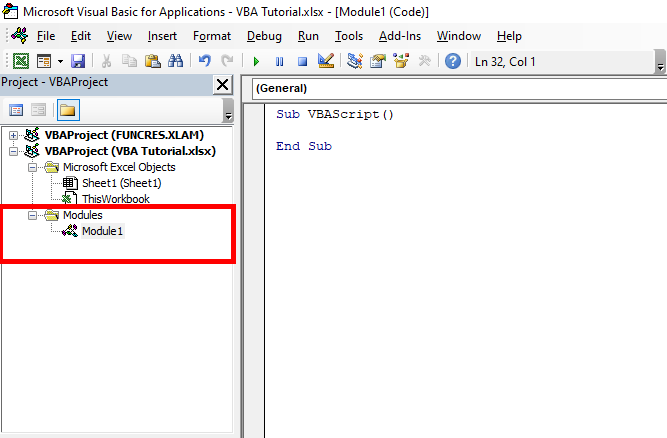Toggle Folders view in Project panel

coord(68,111)
